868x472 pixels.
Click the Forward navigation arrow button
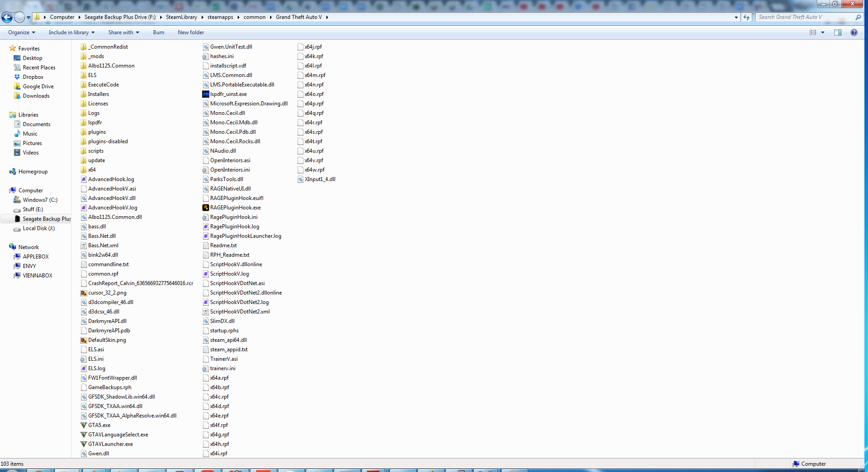coord(19,17)
